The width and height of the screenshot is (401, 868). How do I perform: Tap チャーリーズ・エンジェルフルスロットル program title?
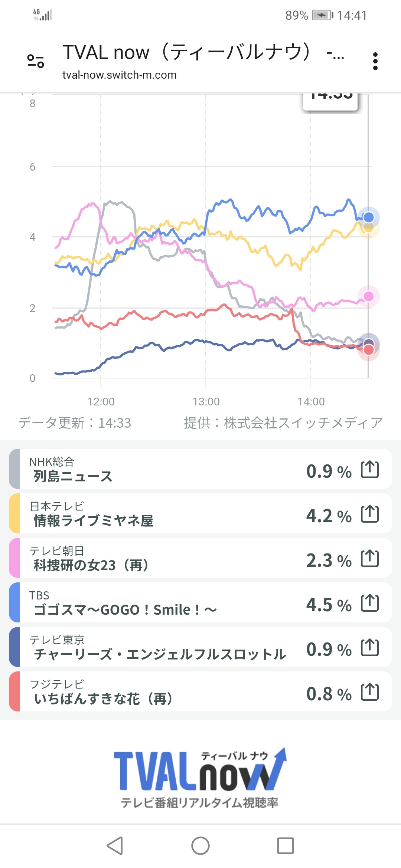160,654
